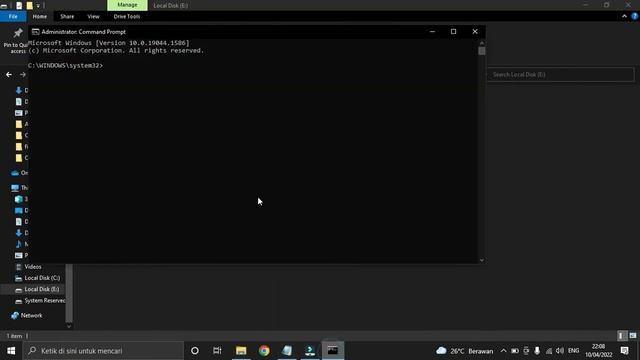Click the Search Local Disk (E:) field
Viewport: 640px width, 360px height.
[x=560, y=75]
